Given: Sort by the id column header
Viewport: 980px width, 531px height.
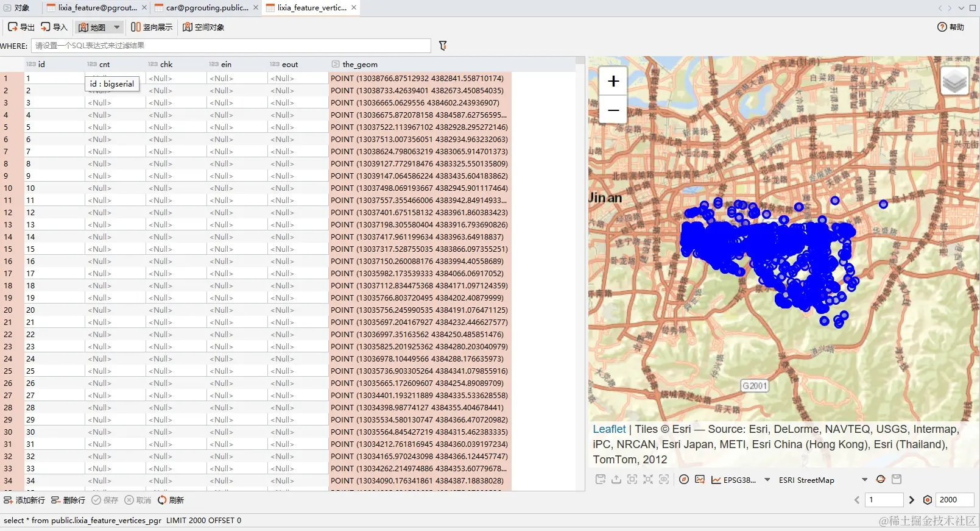Looking at the screenshot, I should coord(54,64).
